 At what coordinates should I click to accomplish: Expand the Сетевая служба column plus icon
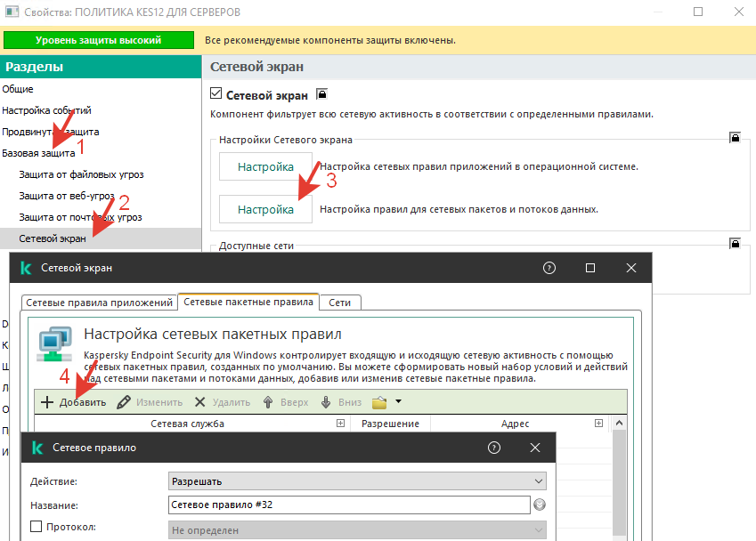pos(340,423)
